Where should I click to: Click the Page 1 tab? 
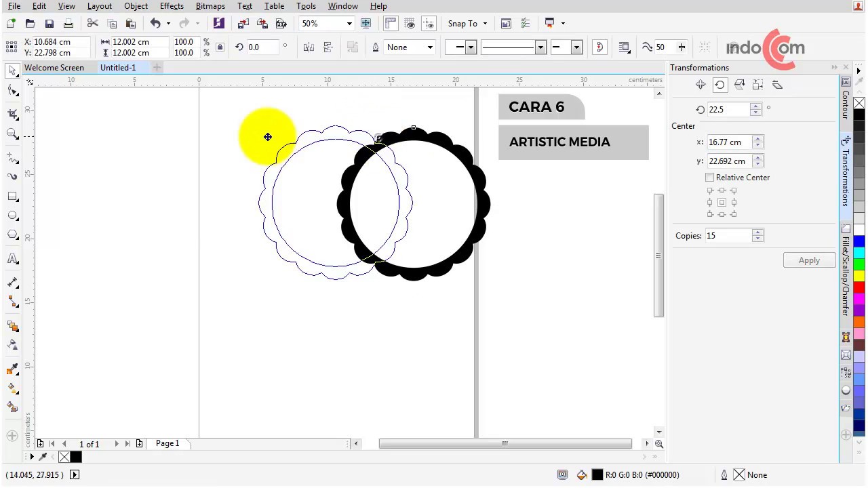coord(167,443)
